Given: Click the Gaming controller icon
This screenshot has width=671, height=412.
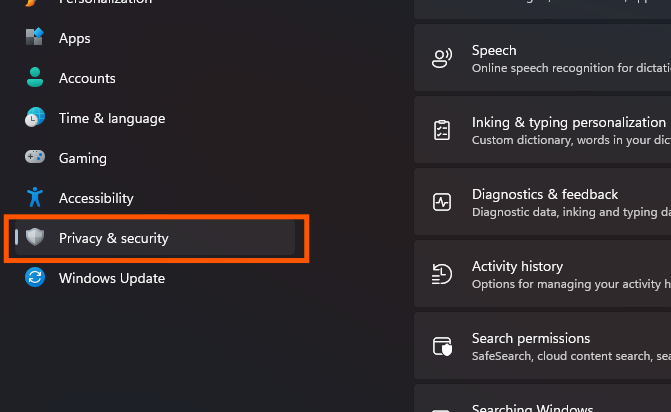Looking at the screenshot, I should point(35,158).
